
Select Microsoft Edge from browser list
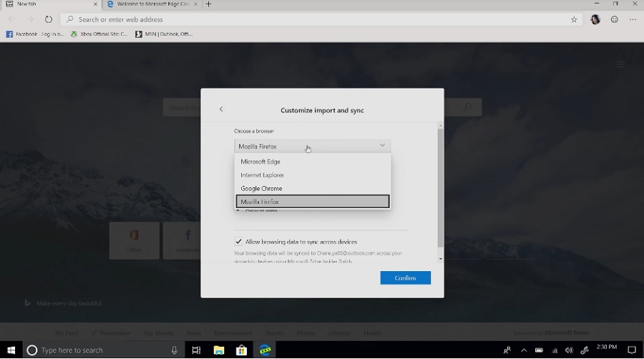[x=260, y=162]
